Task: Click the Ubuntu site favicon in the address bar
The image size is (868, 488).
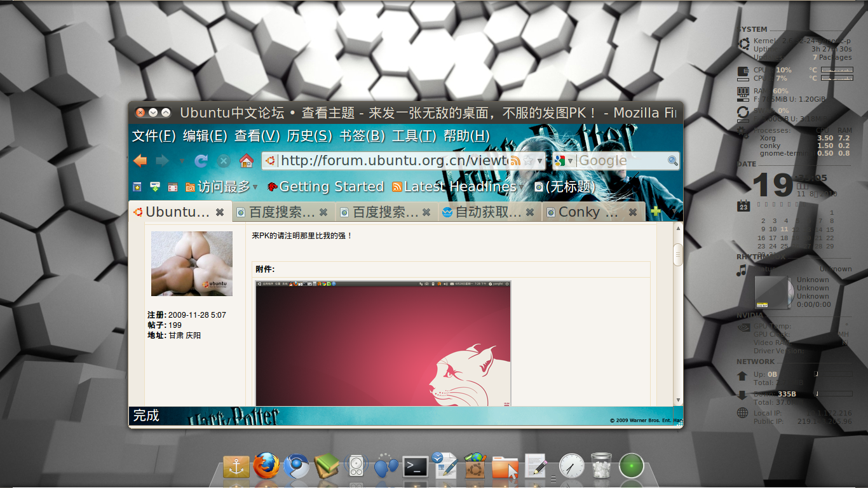Action: point(271,161)
